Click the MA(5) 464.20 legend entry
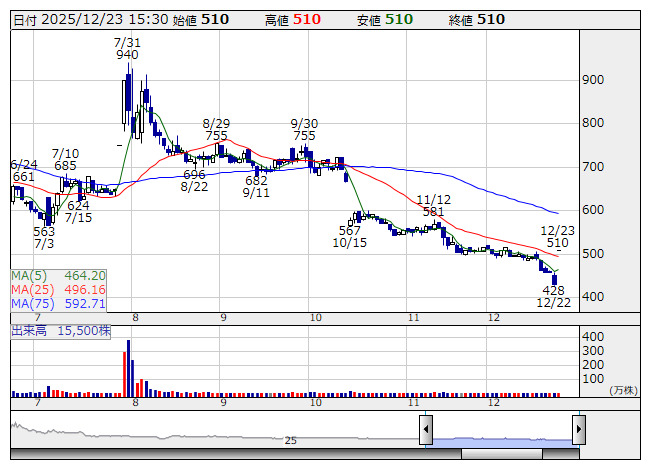 click(x=58, y=276)
